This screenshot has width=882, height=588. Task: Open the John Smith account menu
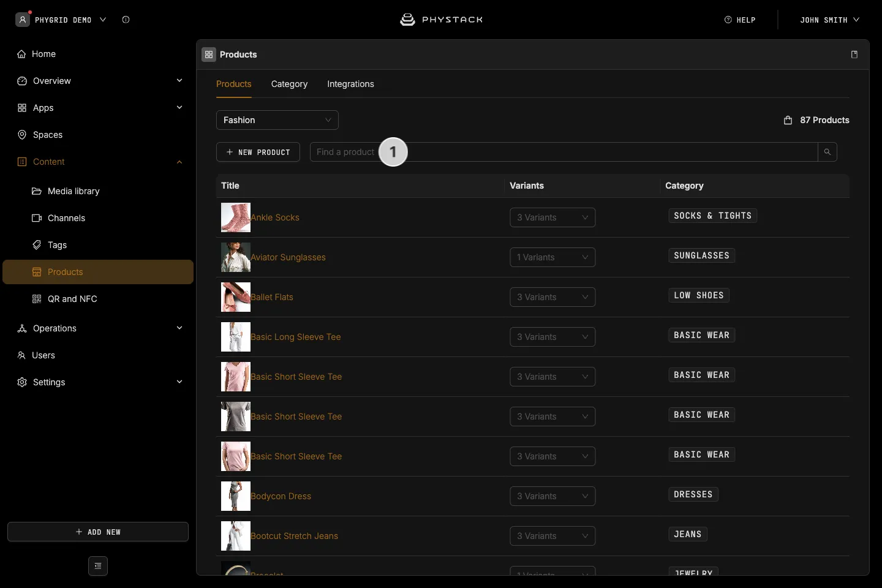[x=830, y=20]
